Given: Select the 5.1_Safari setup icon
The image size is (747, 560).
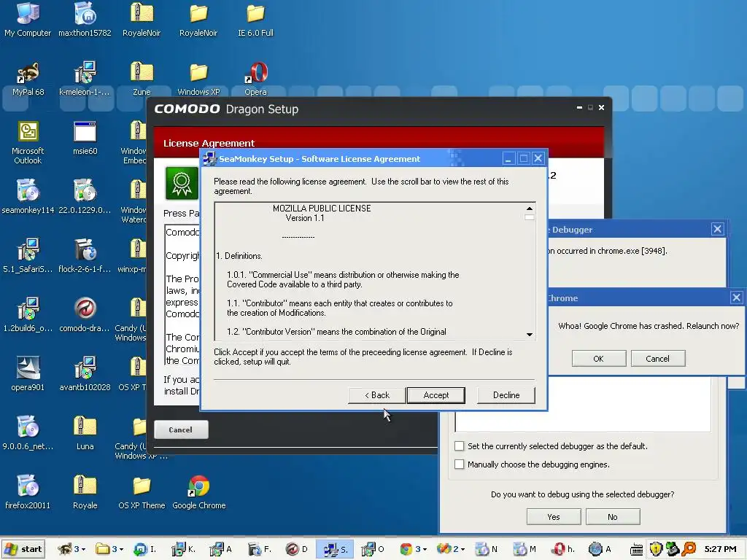Looking at the screenshot, I should 28,255.
